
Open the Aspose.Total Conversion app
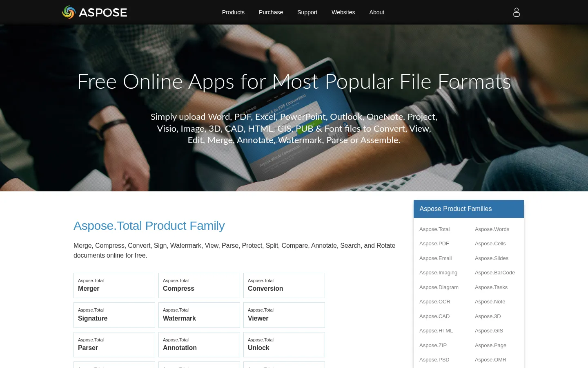tap(284, 285)
